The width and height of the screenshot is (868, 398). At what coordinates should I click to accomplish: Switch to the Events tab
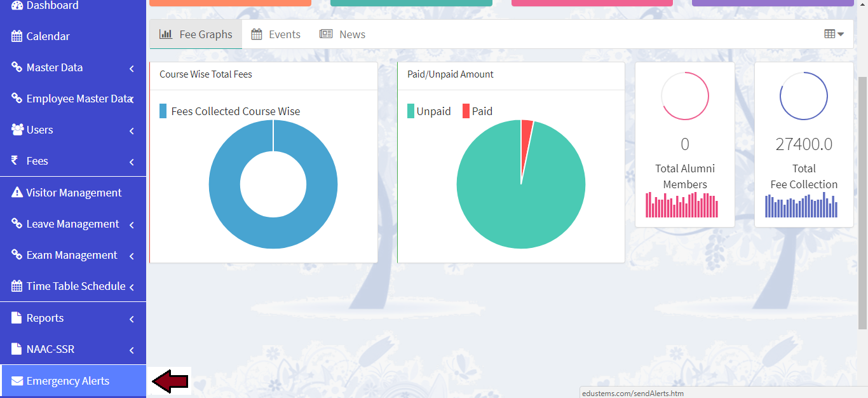(x=276, y=34)
